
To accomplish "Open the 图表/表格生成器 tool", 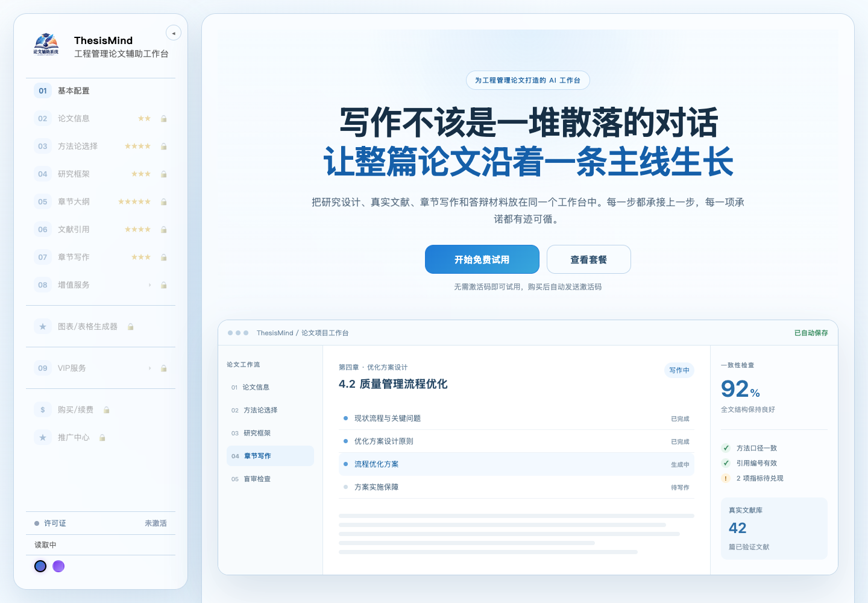I will click(101, 327).
